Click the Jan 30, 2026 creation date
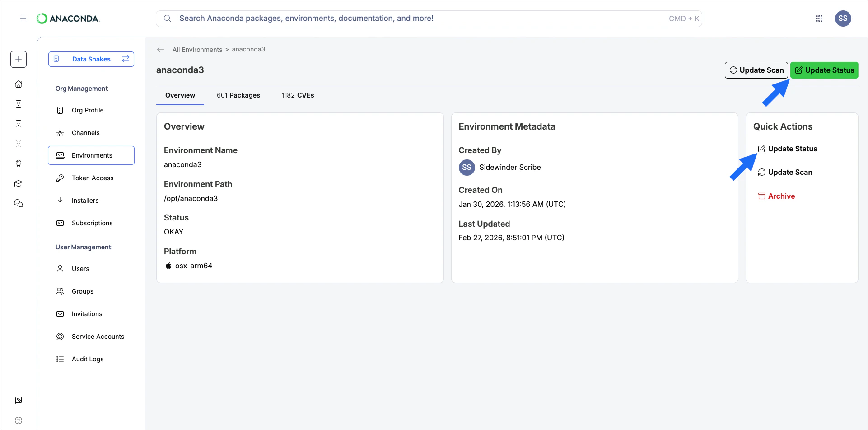The height and width of the screenshot is (430, 868). (513, 204)
